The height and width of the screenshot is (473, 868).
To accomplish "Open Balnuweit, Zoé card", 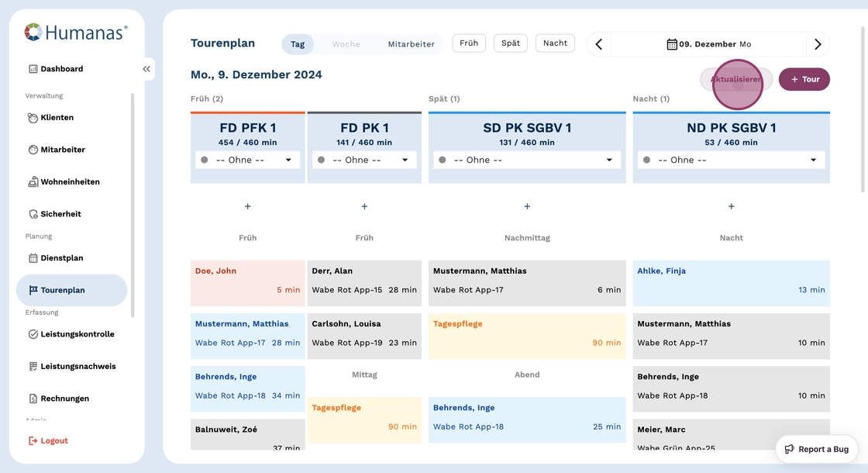I will 247,434.
